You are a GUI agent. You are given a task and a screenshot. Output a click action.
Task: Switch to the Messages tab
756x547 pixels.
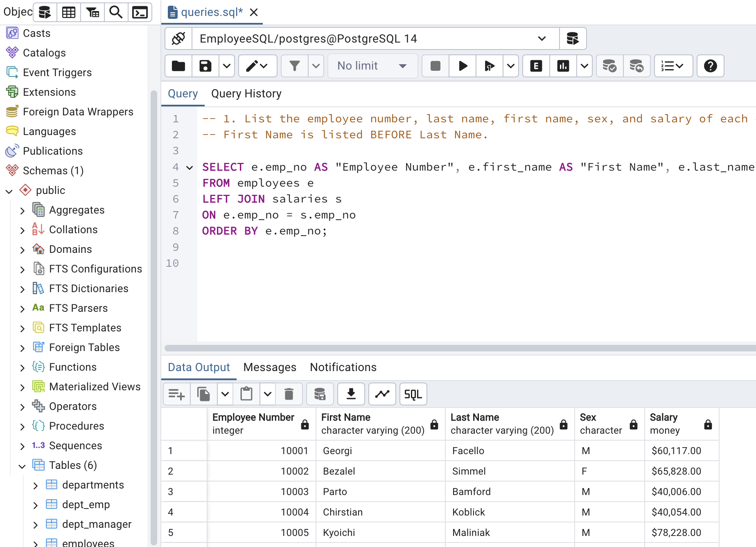point(270,367)
